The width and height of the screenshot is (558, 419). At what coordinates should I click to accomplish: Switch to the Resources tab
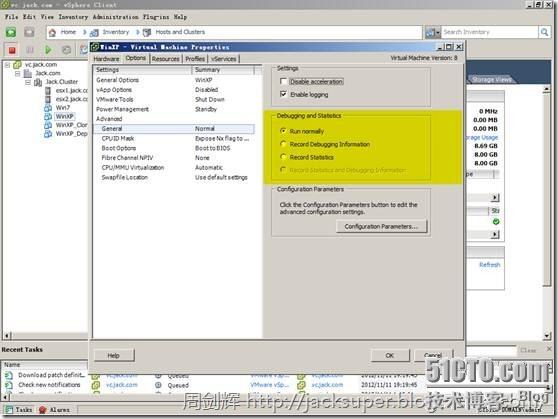(x=165, y=59)
